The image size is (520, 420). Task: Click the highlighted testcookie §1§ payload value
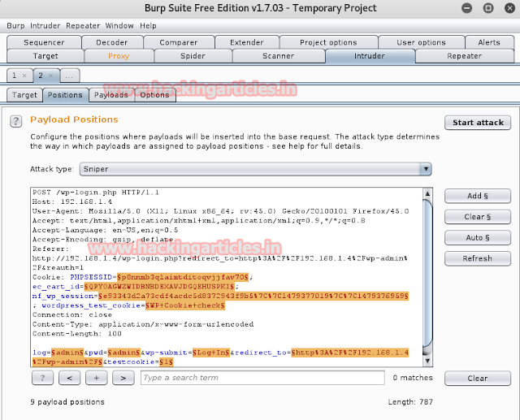tap(166, 362)
